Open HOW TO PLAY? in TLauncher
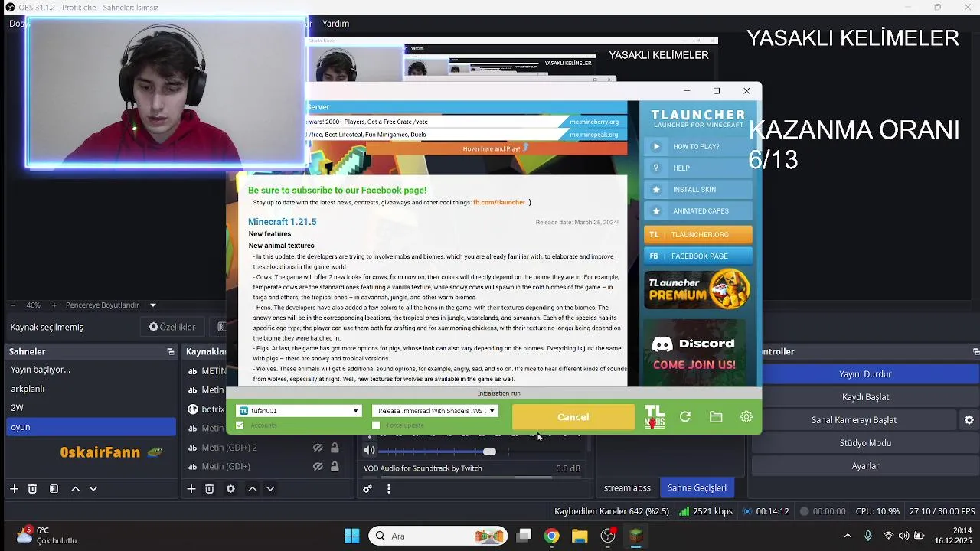Image resolution: width=980 pixels, height=551 pixels. (x=697, y=146)
